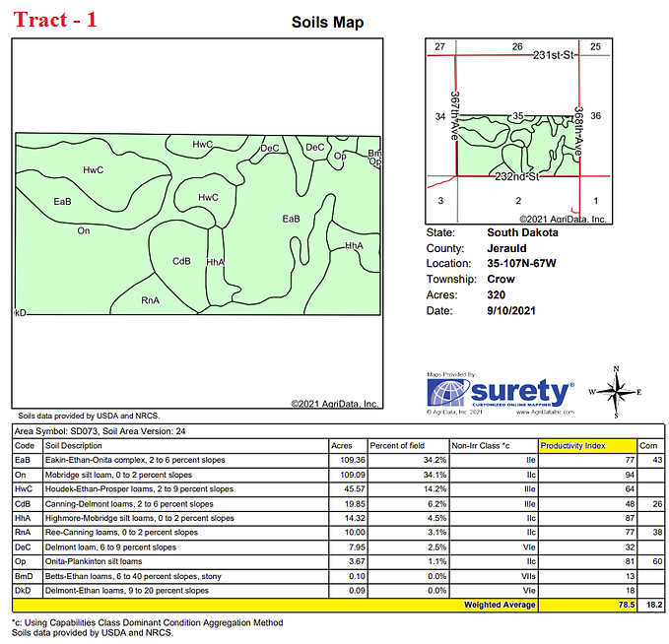Click the "232nd-St" road label in the inset map

(516, 176)
